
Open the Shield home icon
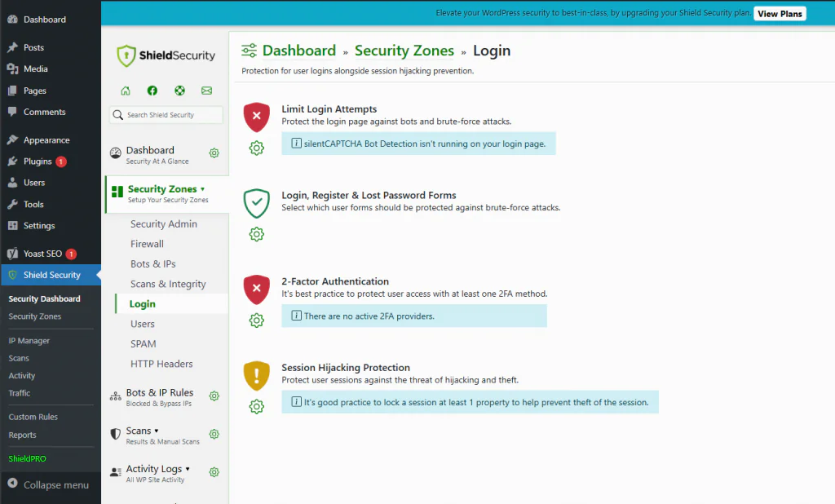coord(125,91)
